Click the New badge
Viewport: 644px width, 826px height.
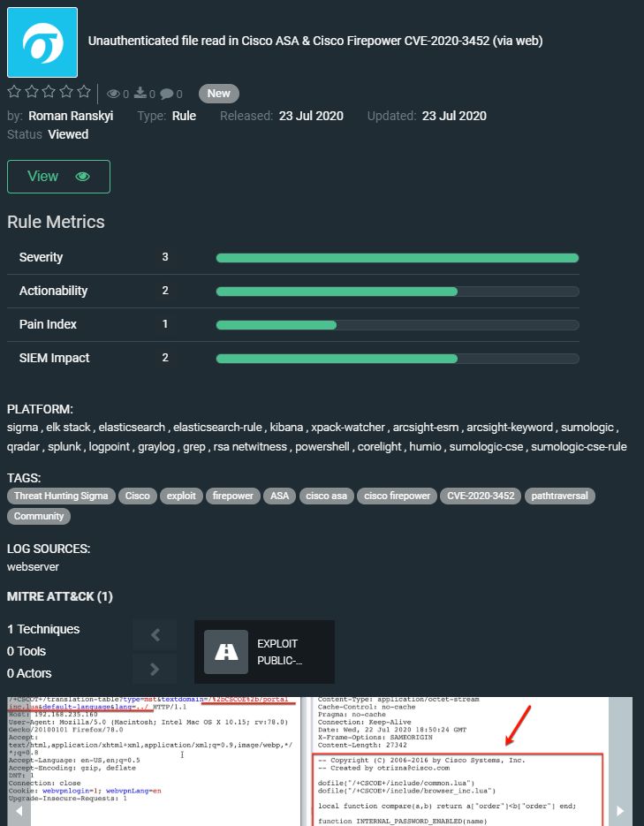[218, 94]
